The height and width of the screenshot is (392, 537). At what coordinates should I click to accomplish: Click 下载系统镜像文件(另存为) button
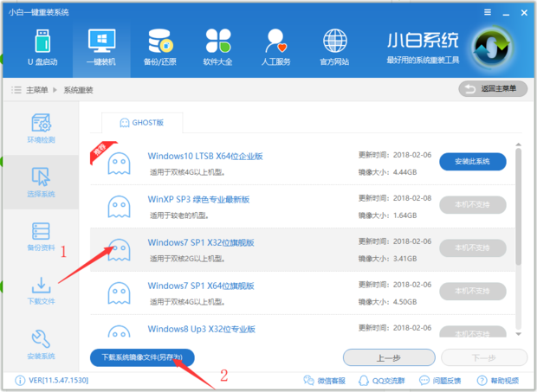pos(142,357)
